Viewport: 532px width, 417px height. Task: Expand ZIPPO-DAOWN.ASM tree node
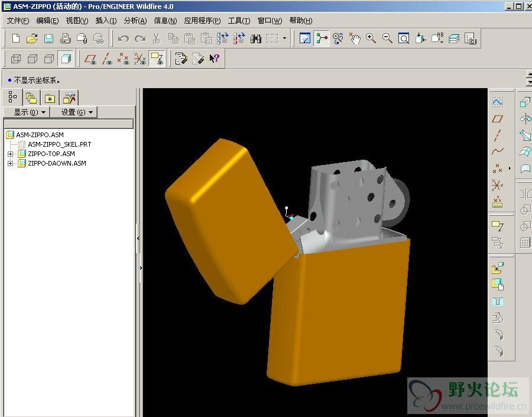point(10,163)
